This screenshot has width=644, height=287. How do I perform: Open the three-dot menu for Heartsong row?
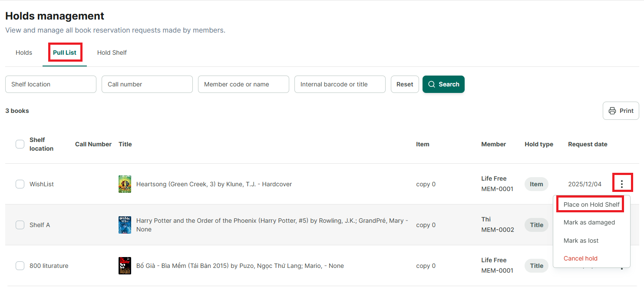click(622, 184)
